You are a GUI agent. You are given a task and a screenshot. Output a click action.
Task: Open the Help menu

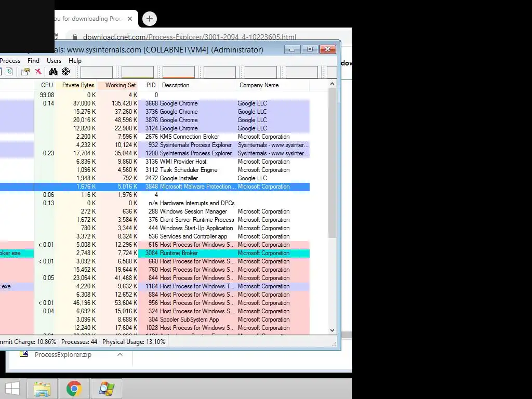75,61
